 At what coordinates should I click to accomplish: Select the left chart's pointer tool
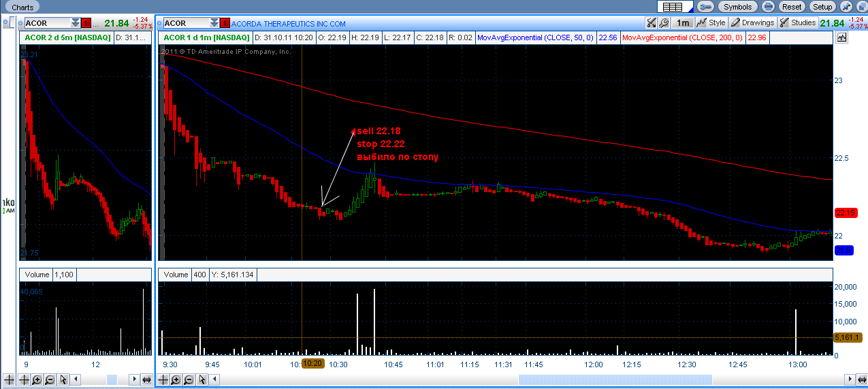(63, 379)
